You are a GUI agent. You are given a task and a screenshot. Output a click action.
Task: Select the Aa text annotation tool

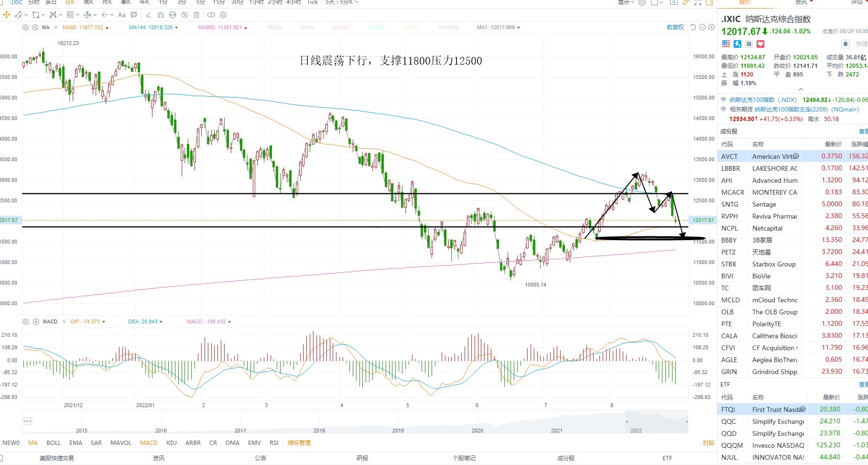[x=121, y=15]
